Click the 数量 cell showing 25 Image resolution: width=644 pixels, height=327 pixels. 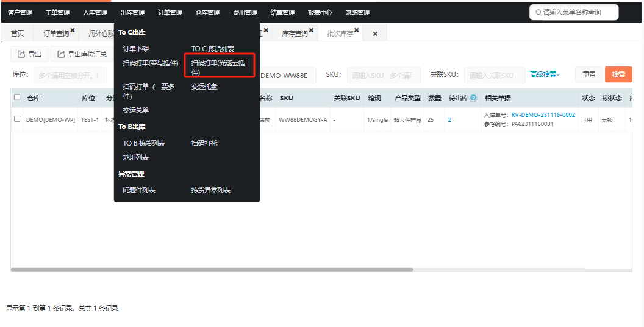(x=431, y=120)
